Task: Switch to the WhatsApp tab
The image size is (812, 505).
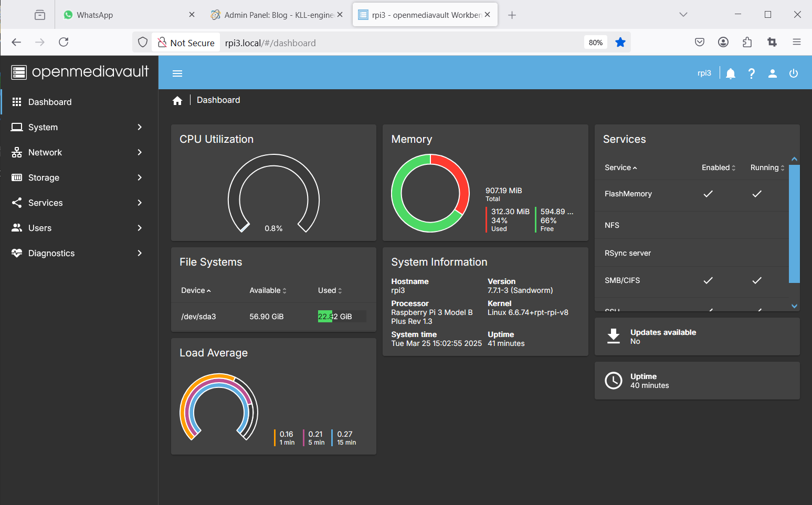Action: pos(129,15)
